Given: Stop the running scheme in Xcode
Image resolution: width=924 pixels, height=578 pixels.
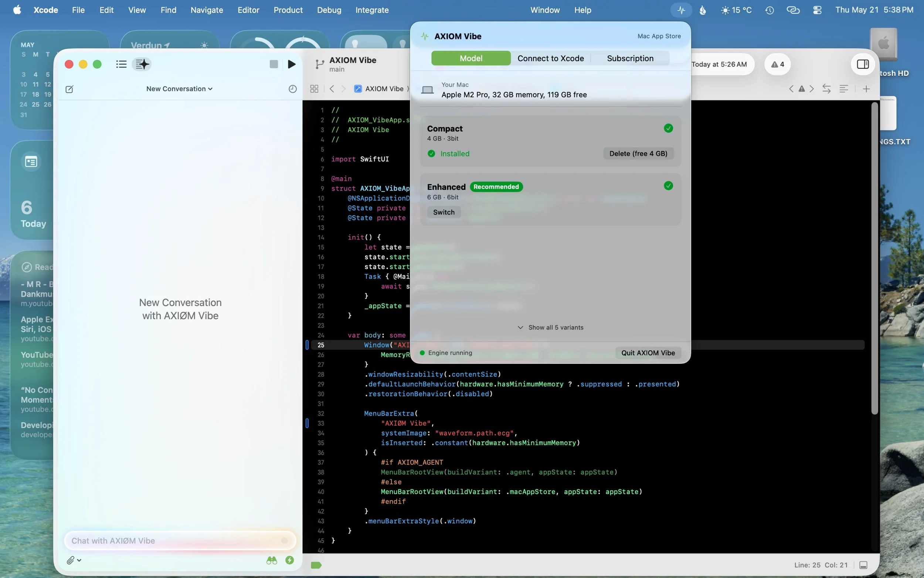Looking at the screenshot, I should (274, 64).
